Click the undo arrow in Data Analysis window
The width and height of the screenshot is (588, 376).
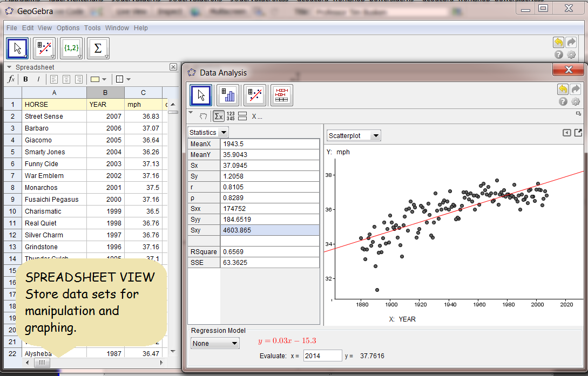(x=563, y=90)
